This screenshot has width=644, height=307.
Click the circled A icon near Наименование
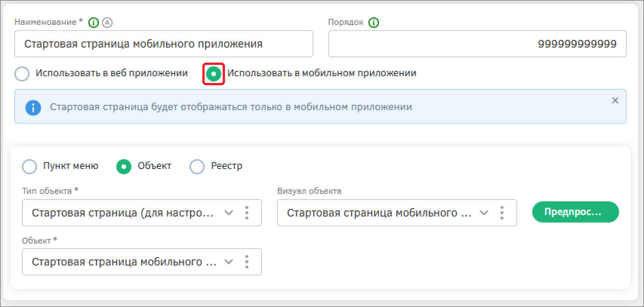tap(108, 23)
